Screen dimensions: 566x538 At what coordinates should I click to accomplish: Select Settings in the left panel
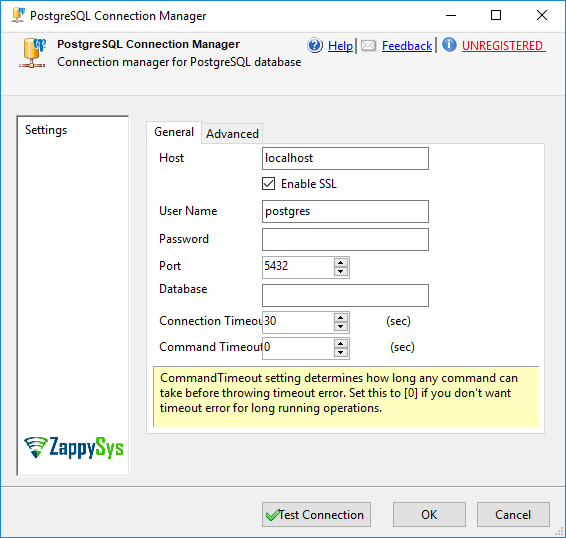(x=46, y=130)
